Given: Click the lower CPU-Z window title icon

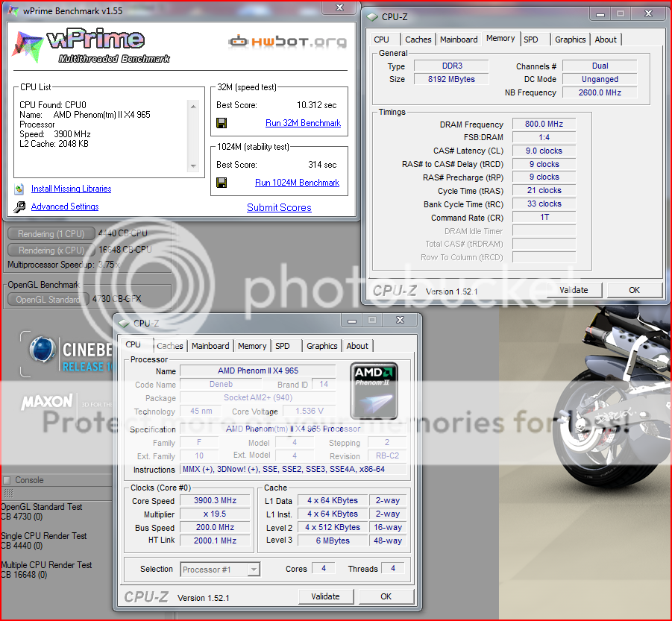Looking at the screenshot, I should pyautogui.click(x=124, y=324).
